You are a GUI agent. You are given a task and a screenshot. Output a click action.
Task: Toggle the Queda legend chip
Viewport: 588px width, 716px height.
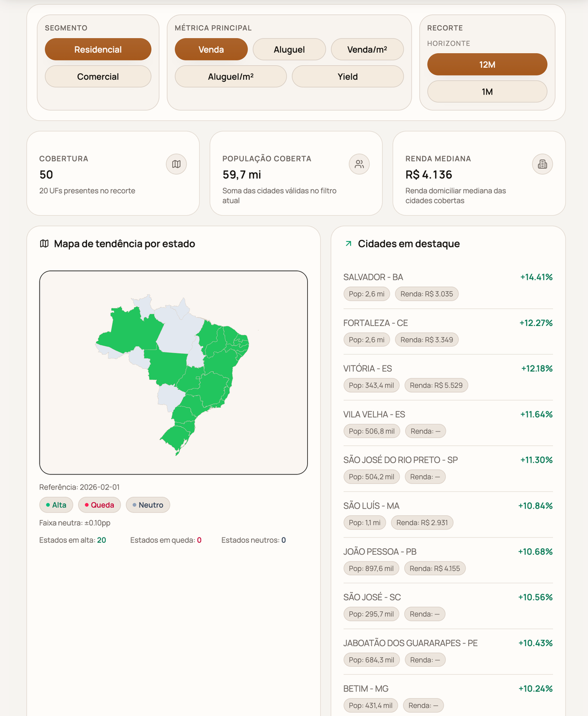[x=99, y=504]
